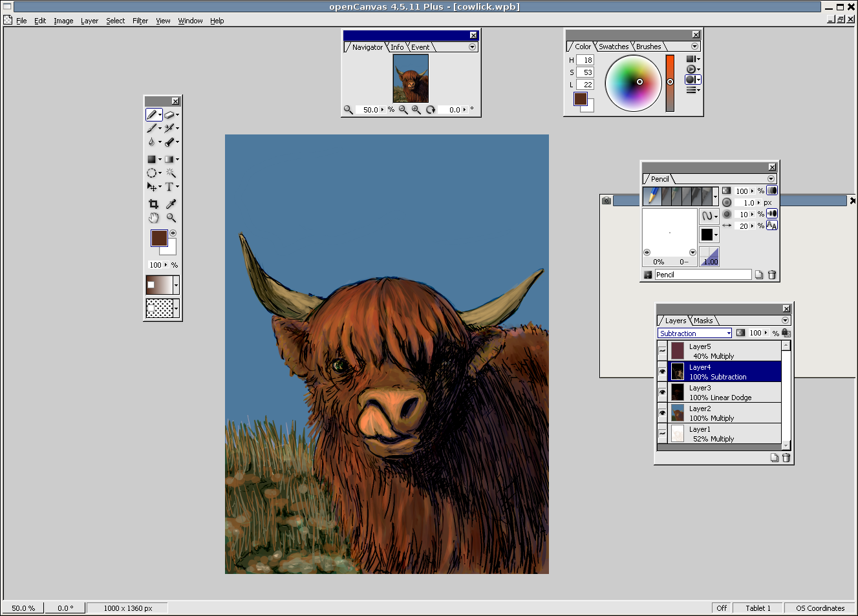This screenshot has width=858, height=616.
Task: Select the Eraser tool in the toolbox
Action: [169, 114]
